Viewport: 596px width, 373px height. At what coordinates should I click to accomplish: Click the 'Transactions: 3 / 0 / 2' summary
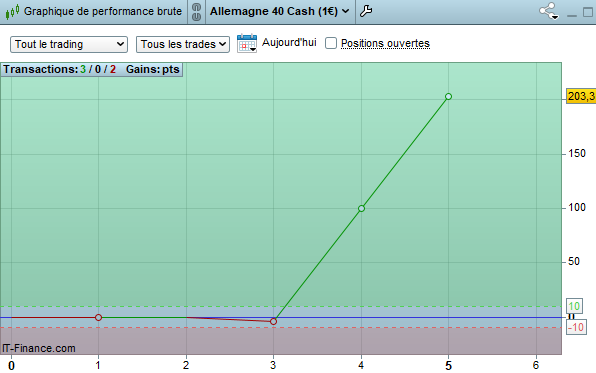point(59,69)
